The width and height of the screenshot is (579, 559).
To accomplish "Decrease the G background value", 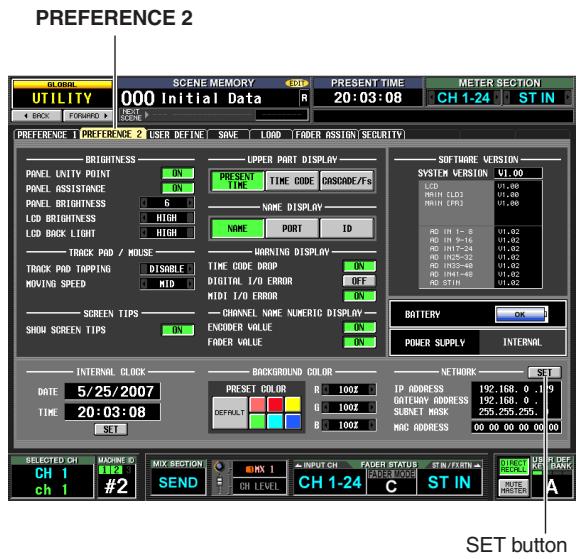I will click(326, 407).
